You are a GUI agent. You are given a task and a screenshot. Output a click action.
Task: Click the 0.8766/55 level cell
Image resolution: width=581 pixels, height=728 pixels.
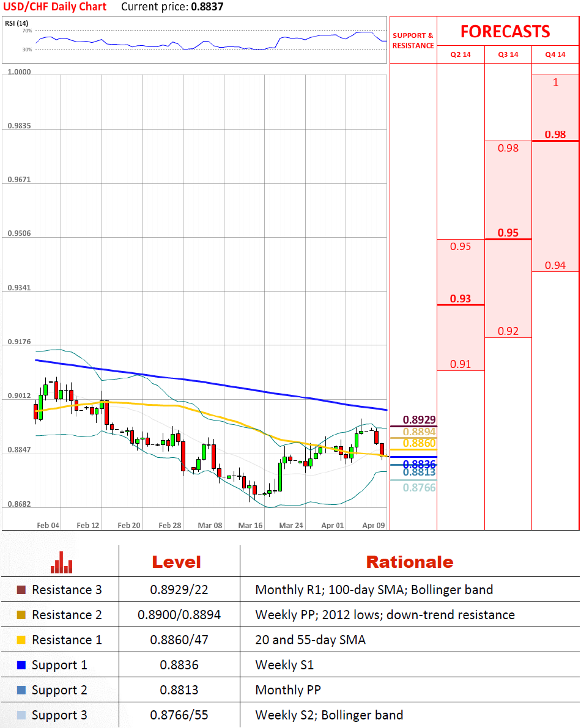[x=179, y=715]
